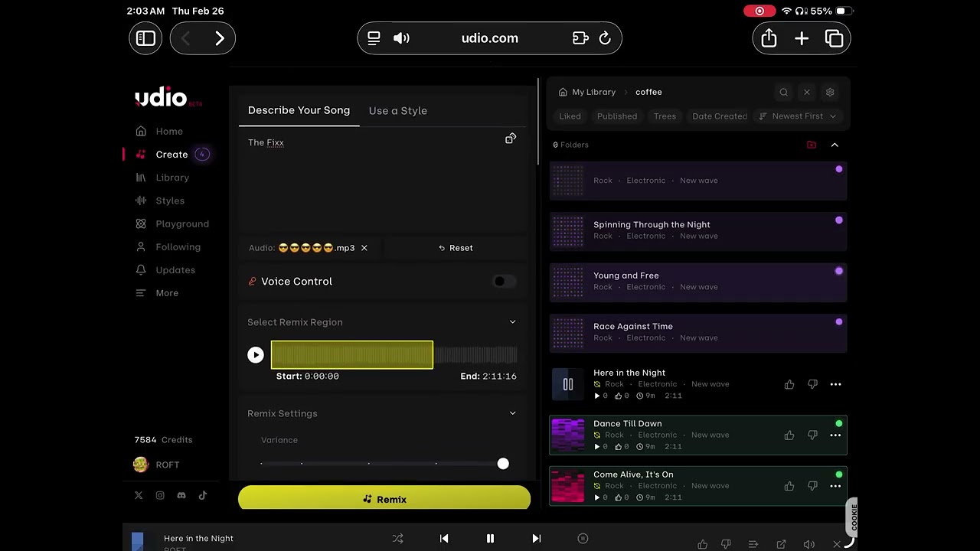The image size is (980, 551).
Task: Click the yellow Remix button
Action: pos(384,499)
